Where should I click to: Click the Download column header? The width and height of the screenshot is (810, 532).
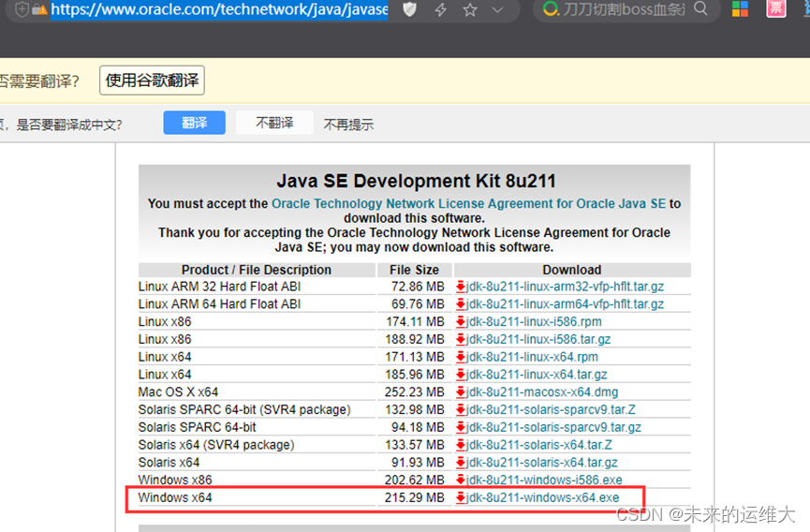(x=572, y=270)
